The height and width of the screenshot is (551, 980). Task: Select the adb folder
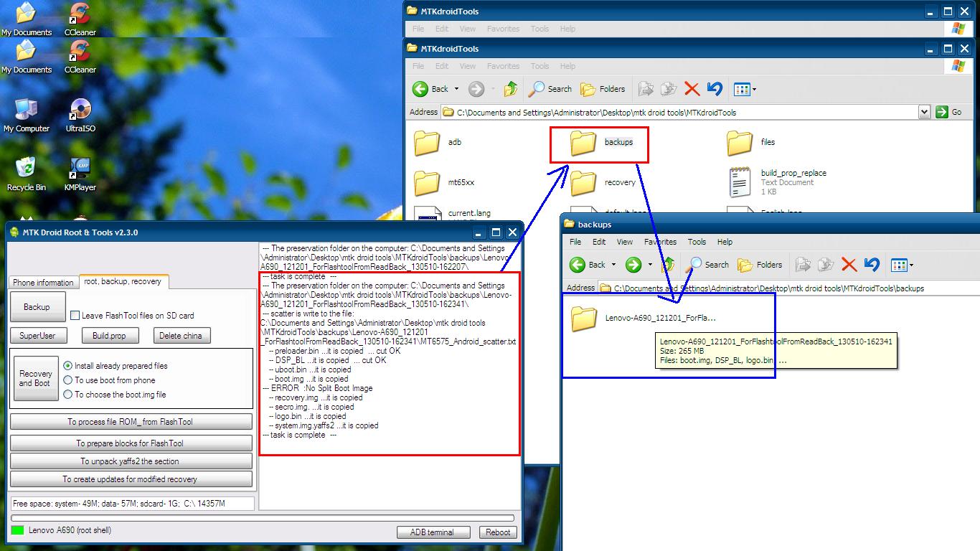click(438, 143)
